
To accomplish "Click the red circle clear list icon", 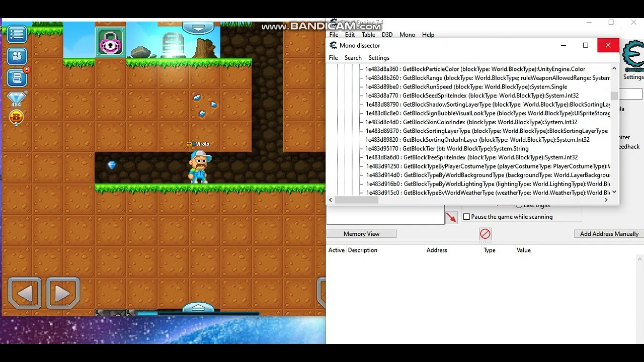I will 485,234.
